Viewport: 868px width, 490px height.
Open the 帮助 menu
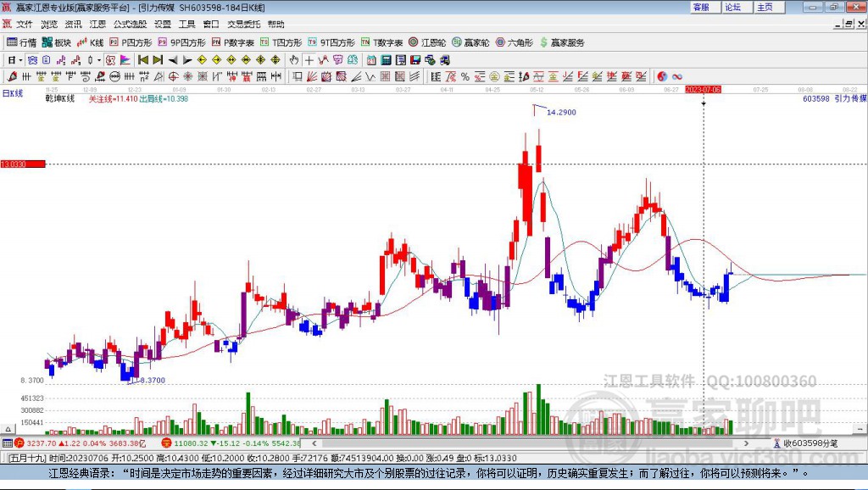(275, 24)
